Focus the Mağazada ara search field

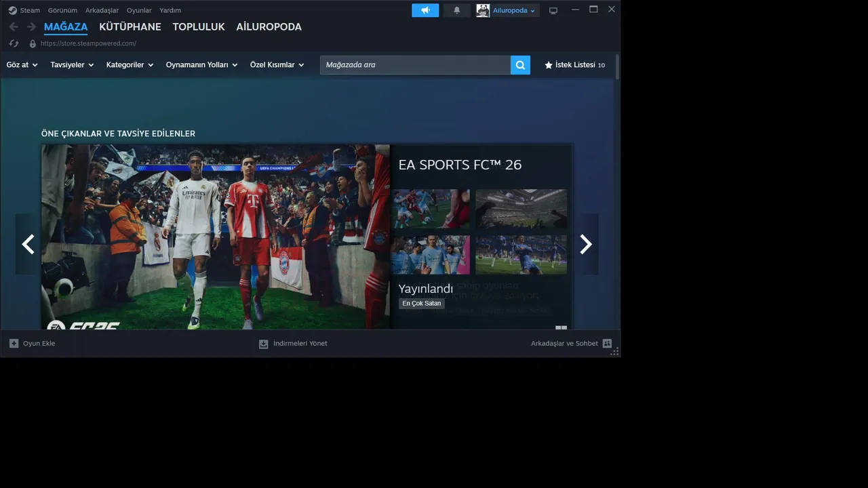[415, 65]
